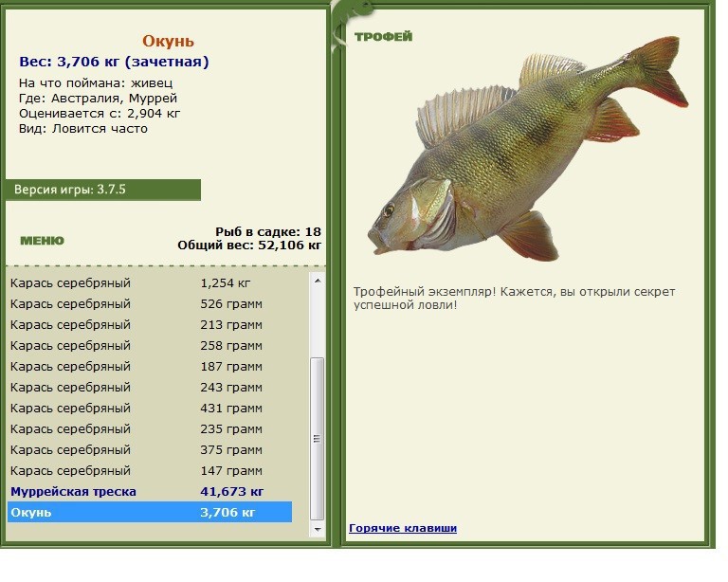Image resolution: width=728 pixels, height=582 pixels.
Task: Click the scroll up arrow of fish list
Action: 318,281
